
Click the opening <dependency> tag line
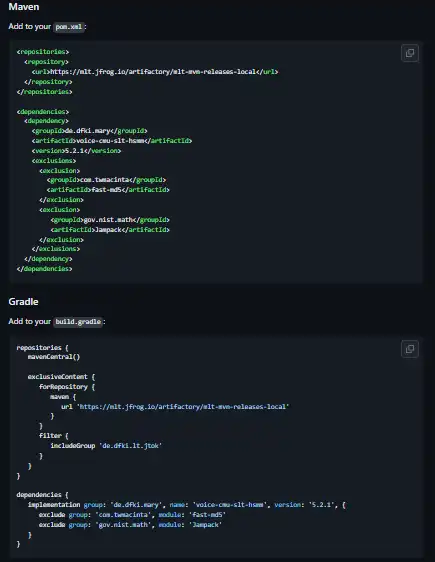46,121
